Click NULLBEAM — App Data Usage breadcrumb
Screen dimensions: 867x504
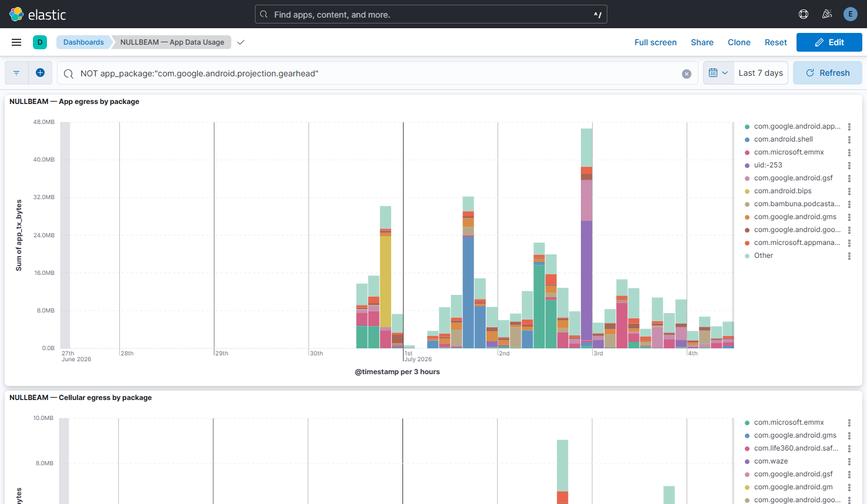coord(172,42)
